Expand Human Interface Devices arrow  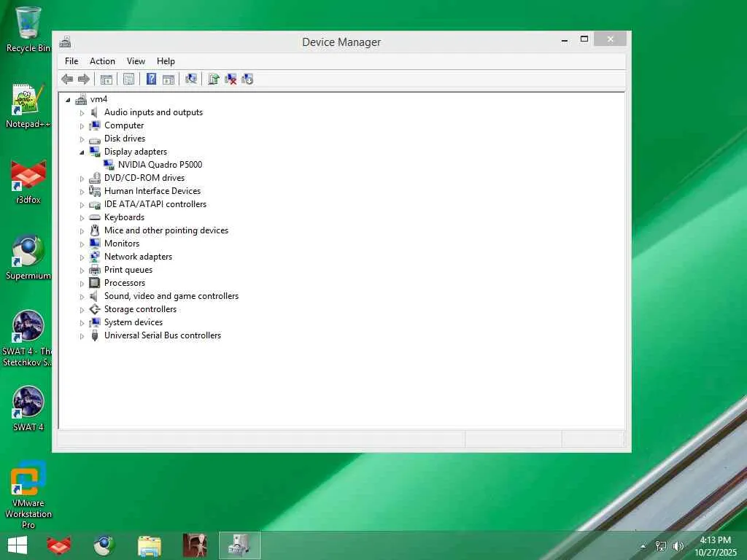point(82,192)
